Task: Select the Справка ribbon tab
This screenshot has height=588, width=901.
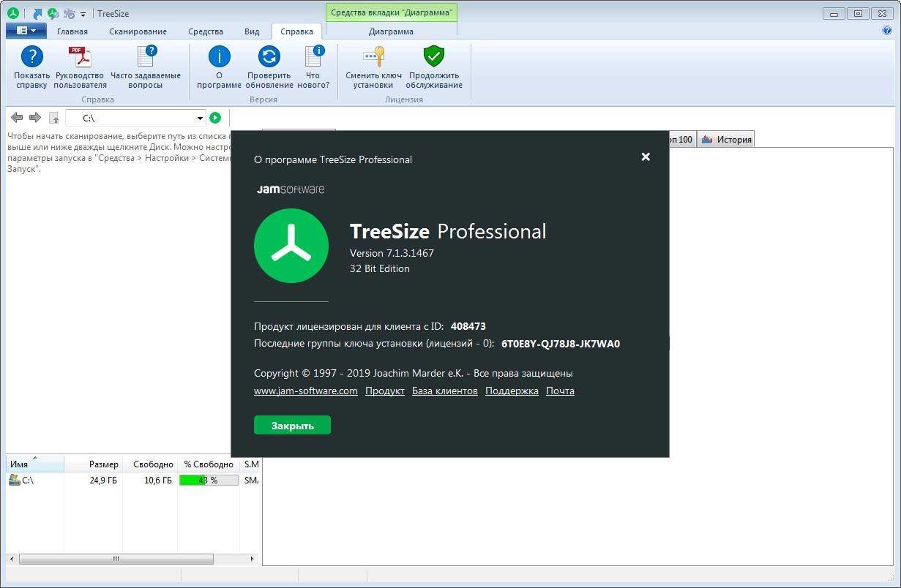Action: [296, 31]
